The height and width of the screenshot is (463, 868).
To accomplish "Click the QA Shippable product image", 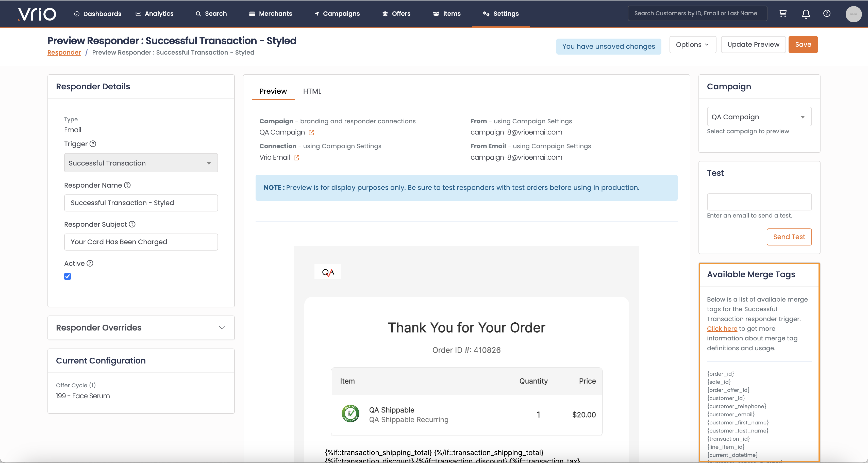I will pos(350,414).
